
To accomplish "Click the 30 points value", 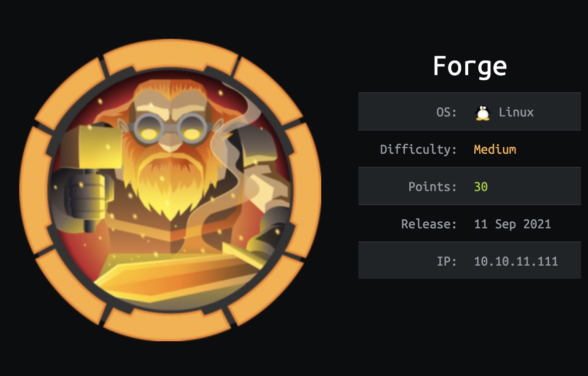I will tap(481, 186).
